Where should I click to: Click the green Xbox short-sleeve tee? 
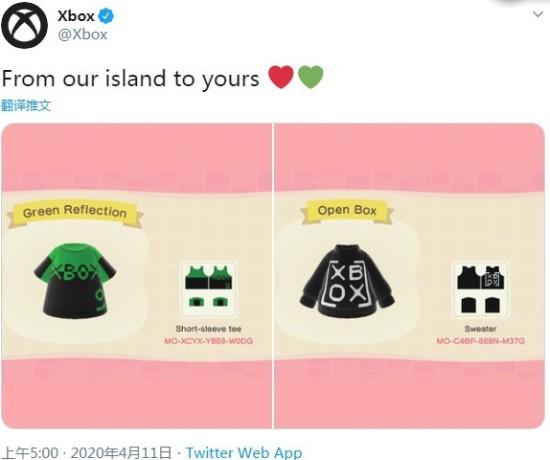75,281
